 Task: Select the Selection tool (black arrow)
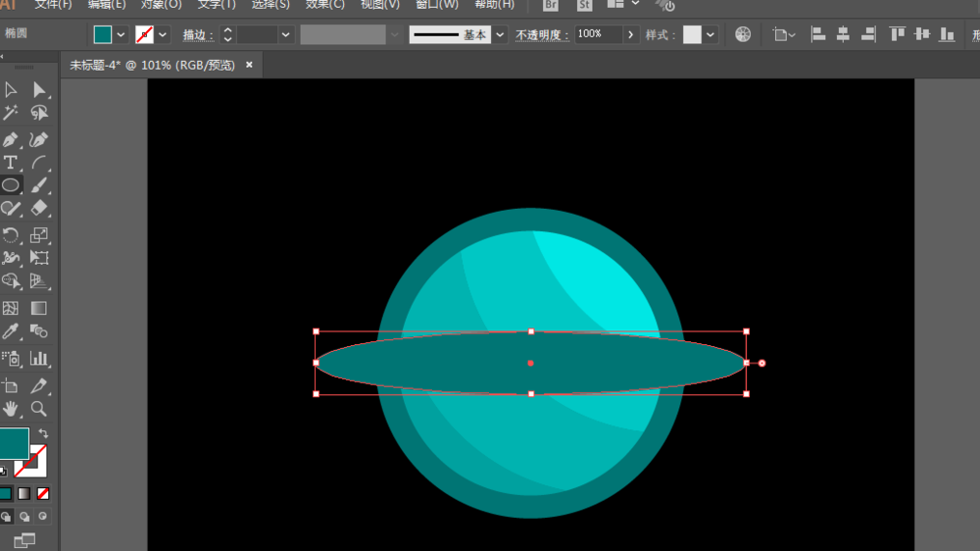click(11, 90)
